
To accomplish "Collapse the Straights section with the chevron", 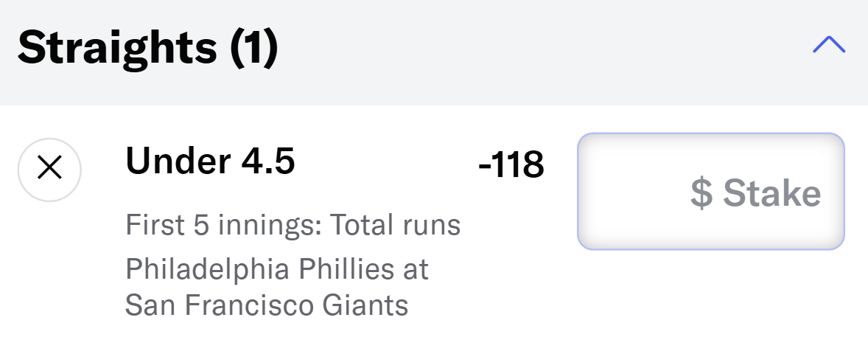I will 829,45.
